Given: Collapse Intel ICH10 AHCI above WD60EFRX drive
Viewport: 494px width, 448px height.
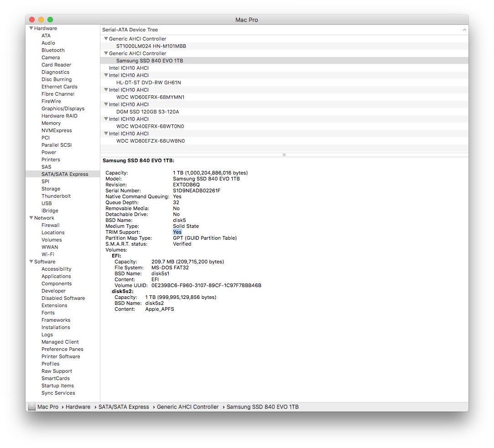Looking at the screenshot, I should [106, 90].
